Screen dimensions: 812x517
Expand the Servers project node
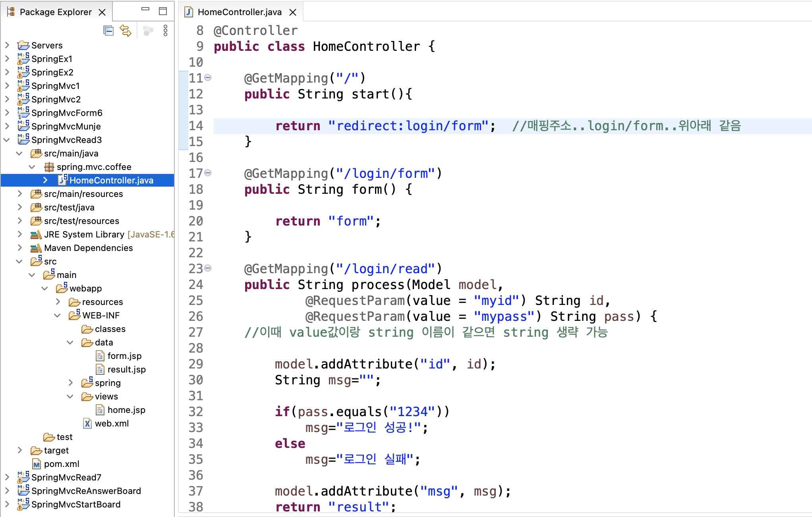click(x=7, y=45)
